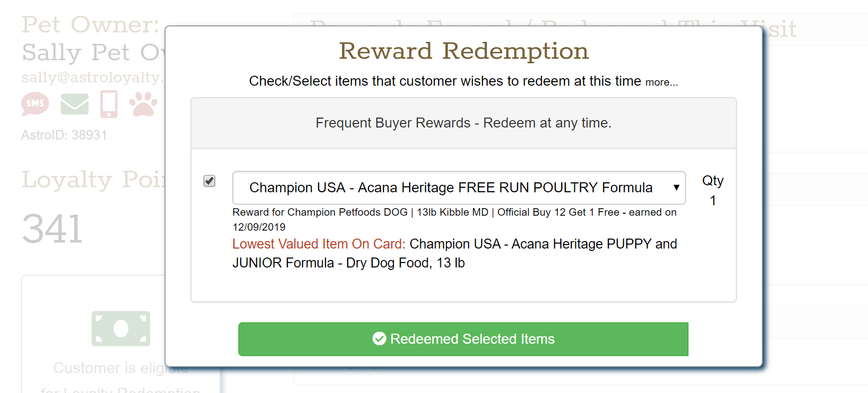The height and width of the screenshot is (393, 868).
Task: Click the cash bill loyalty redemption icon
Action: (121, 328)
